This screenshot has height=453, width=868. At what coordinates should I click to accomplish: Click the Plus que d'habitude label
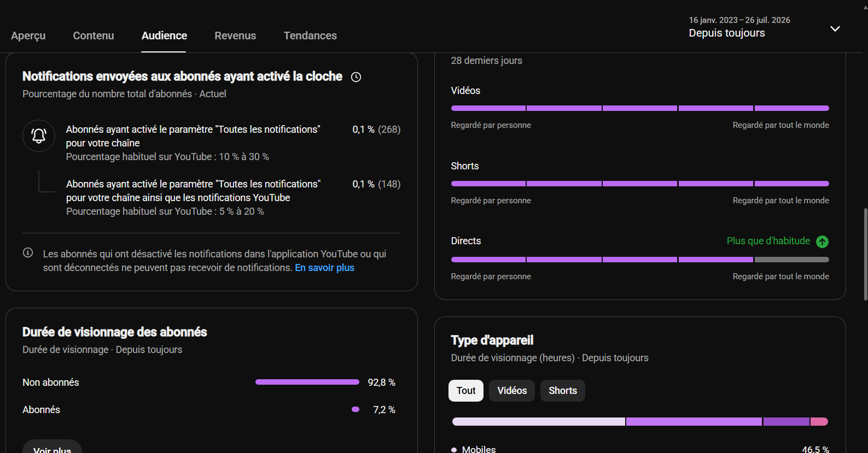click(x=768, y=241)
